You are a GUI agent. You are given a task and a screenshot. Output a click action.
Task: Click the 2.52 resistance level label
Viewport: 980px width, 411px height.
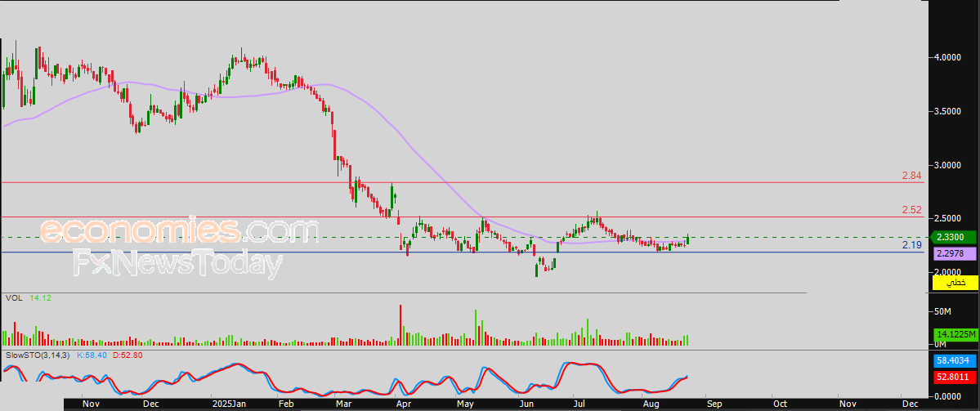(x=912, y=210)
